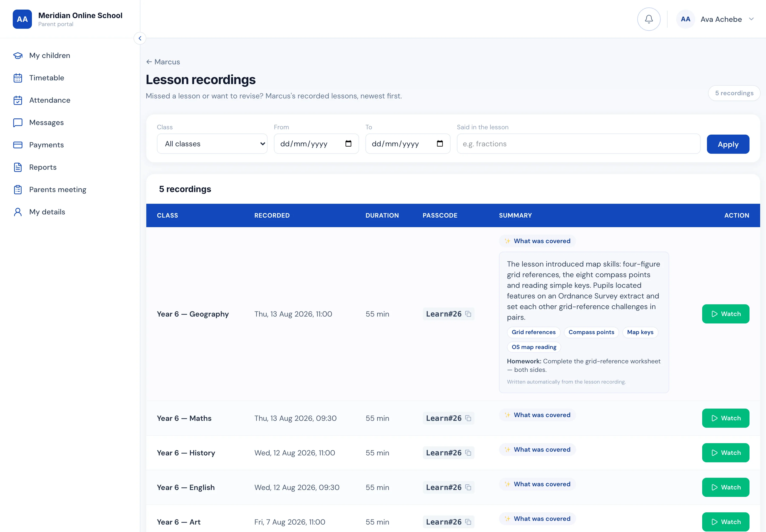Click the Recorded column header
The height and width of the screenshot is (532, 766).
tap(272, 215)
